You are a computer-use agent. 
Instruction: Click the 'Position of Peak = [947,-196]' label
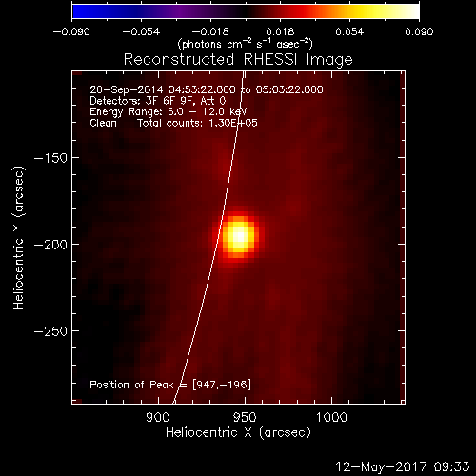pos(170,385)
